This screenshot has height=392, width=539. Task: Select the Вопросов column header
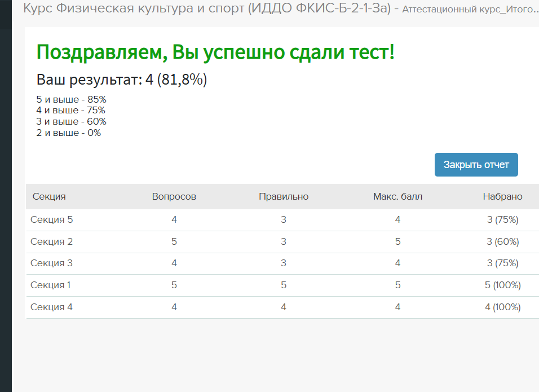(174, 196)
